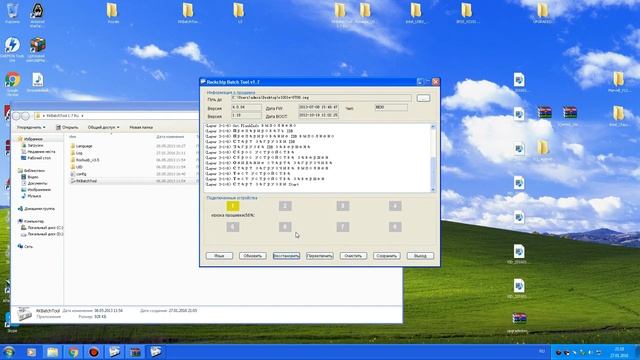Click the FW date field

318,107
